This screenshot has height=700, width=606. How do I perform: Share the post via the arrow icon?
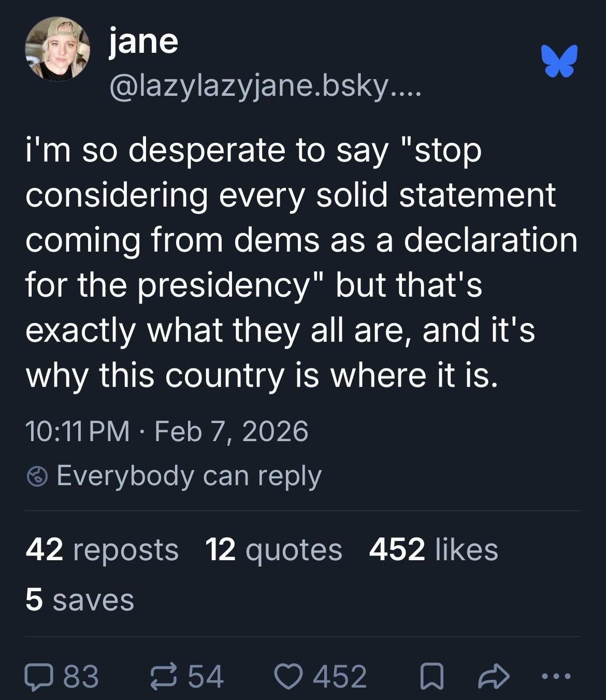494,677
